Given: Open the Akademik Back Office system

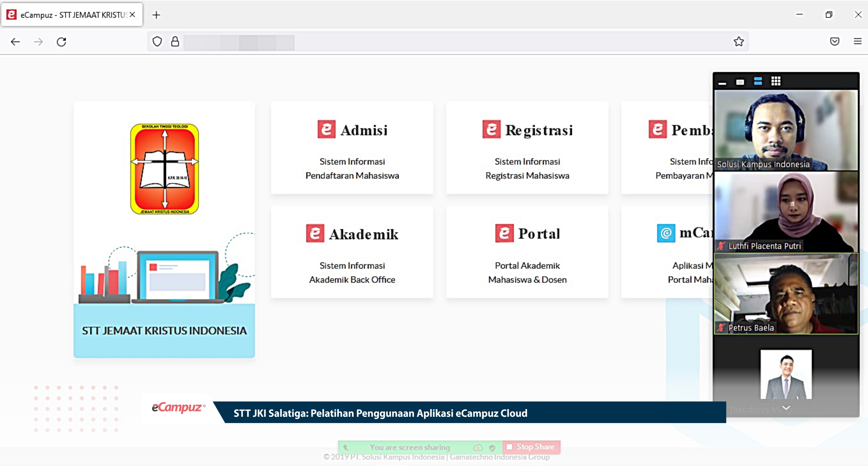Looking at the screenshot, I should coord(352,252).
